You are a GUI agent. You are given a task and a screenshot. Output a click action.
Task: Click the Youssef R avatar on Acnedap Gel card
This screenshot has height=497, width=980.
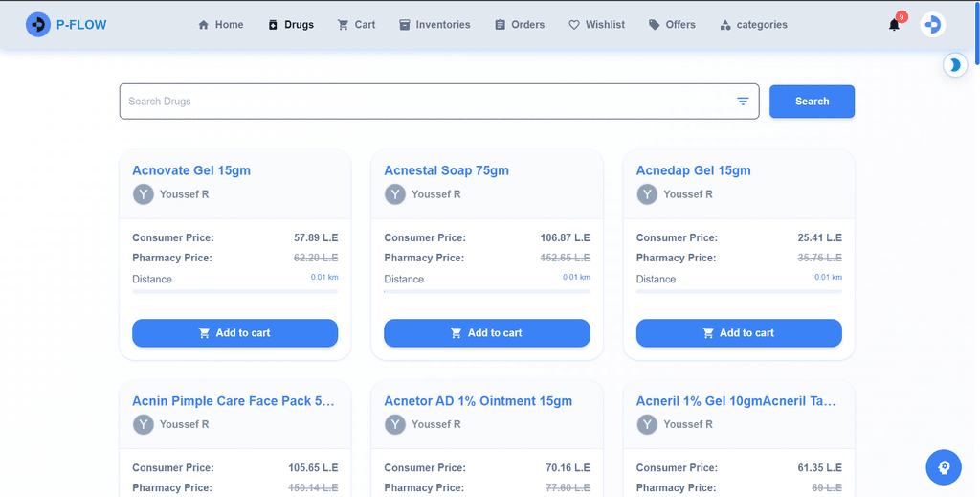647,194
